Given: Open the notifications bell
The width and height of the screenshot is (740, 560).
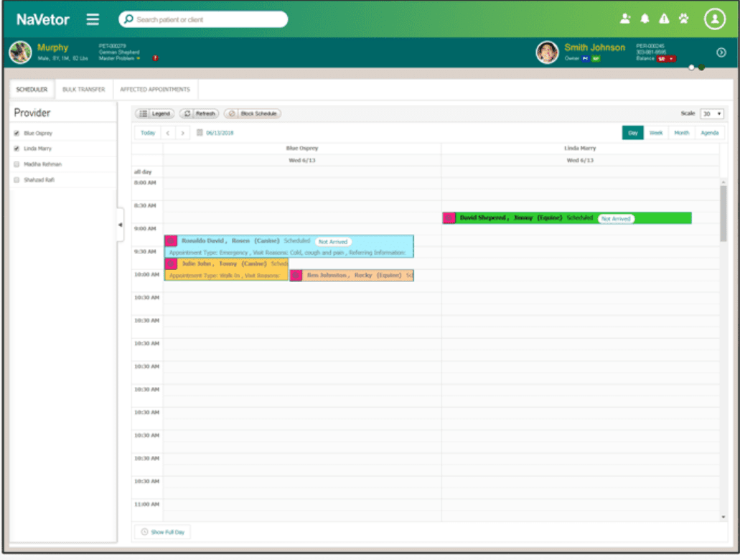Looking at the screenshot, I should pos(645,19).
